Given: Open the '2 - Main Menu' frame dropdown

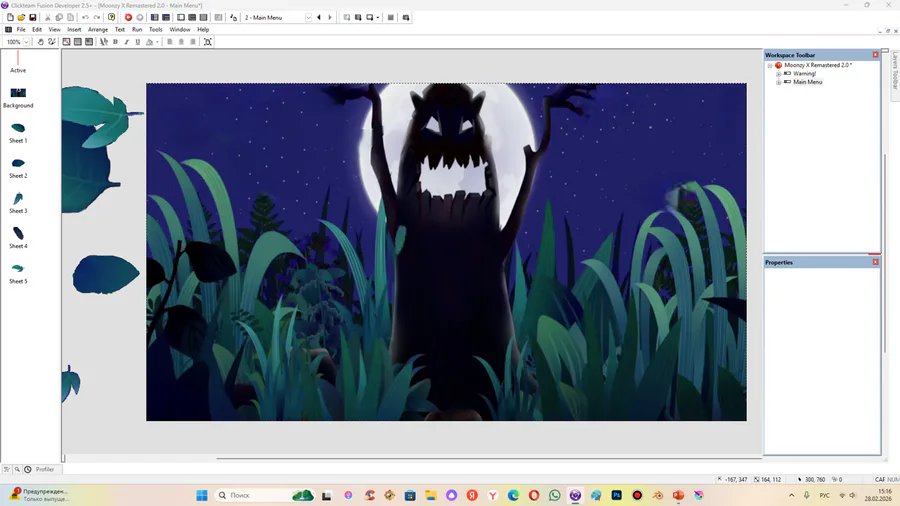Looking at the screenshot, I should pos(308,17).
